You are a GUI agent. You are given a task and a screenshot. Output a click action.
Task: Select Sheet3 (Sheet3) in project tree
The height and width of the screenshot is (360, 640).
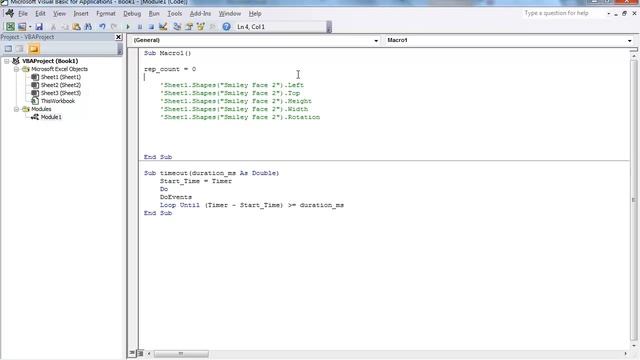pyautogui.click(x=60, y=93)
